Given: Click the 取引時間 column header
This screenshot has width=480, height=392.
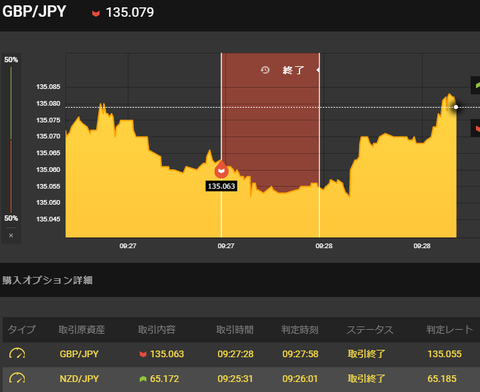Looking at the screenshot, I should (x=235, y=330).
